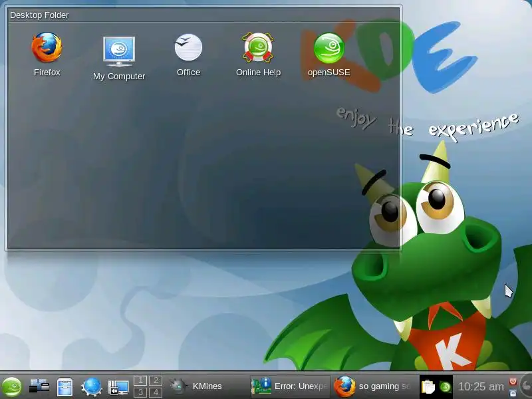Click the Firefox logo in the taskbar
The image size is (532, 399).
[344, 386]
